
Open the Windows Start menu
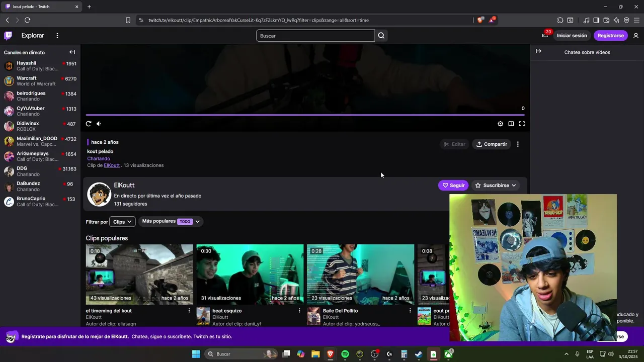196,354
